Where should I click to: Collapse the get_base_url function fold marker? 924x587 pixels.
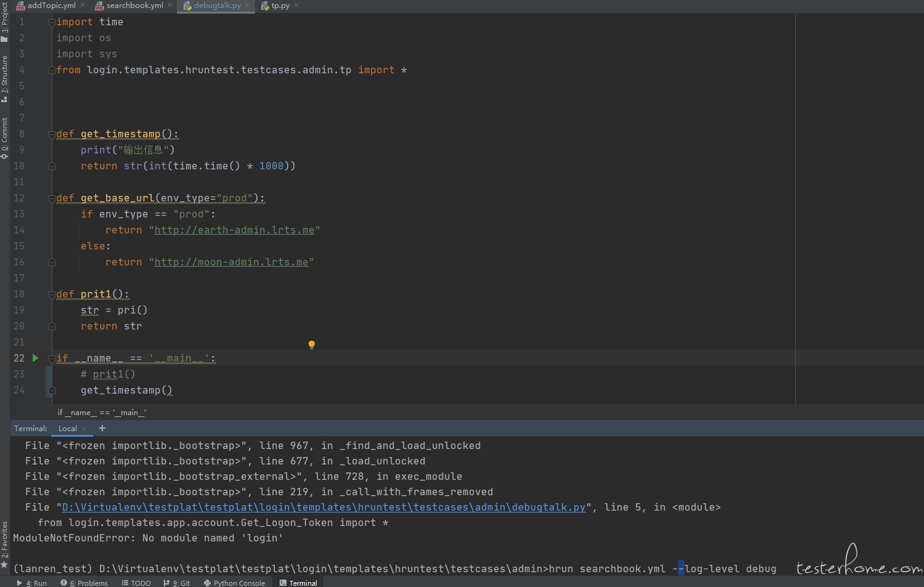(x=52, y=198)
